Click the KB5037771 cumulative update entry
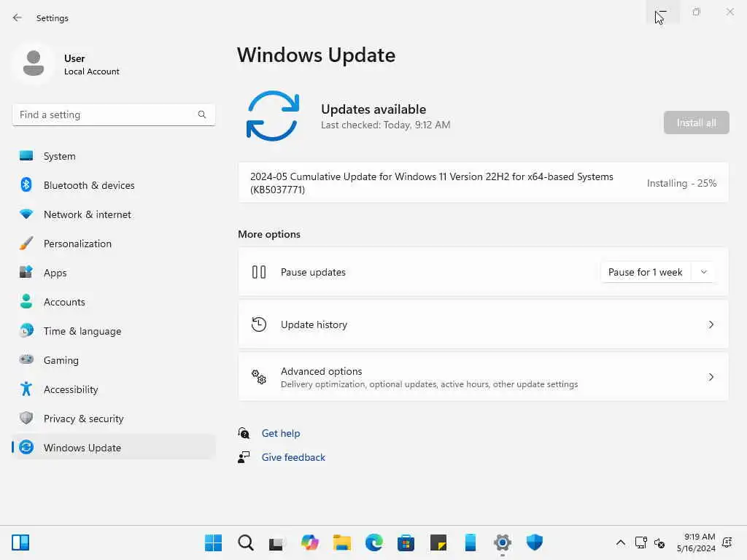 (x=483, y=183)
